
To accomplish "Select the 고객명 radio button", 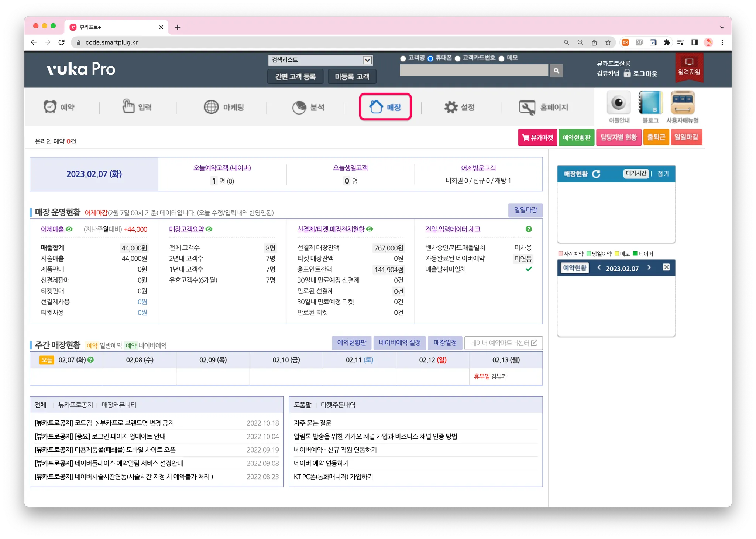I will (403, 58).
